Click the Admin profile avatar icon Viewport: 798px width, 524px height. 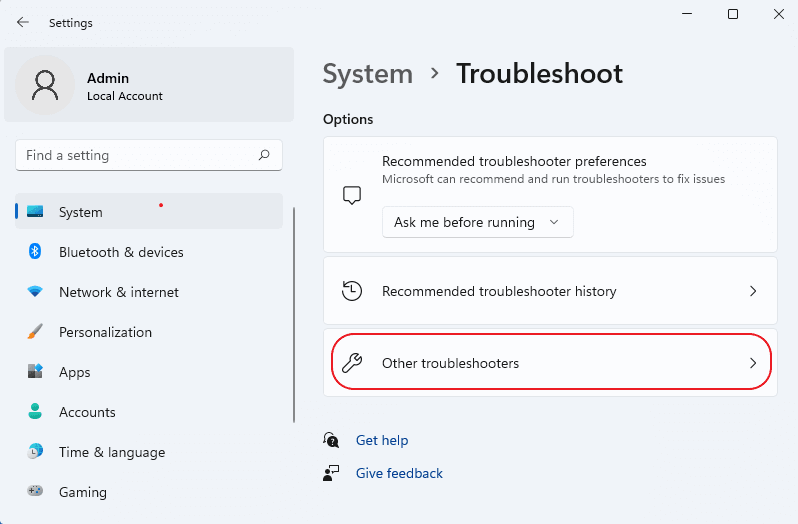(45, 85)
